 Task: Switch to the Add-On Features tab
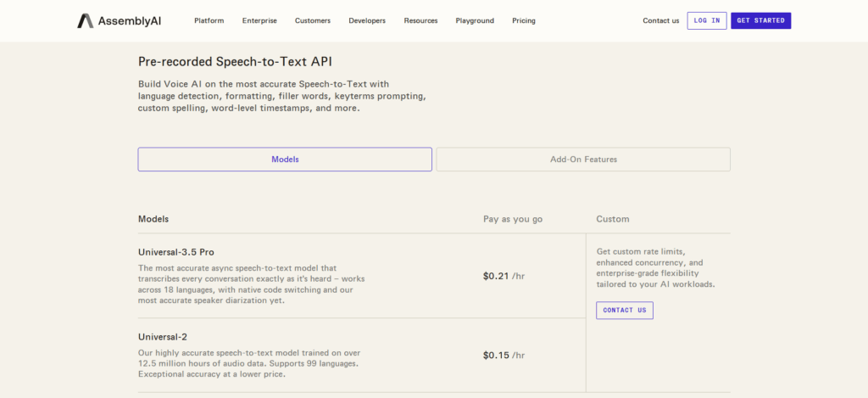coord(583,159)
